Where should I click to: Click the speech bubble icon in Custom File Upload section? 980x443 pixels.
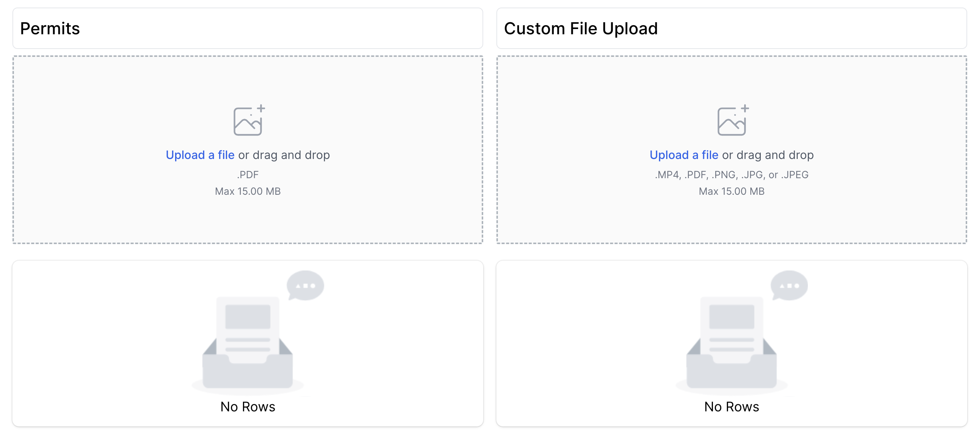coord(789,286)
